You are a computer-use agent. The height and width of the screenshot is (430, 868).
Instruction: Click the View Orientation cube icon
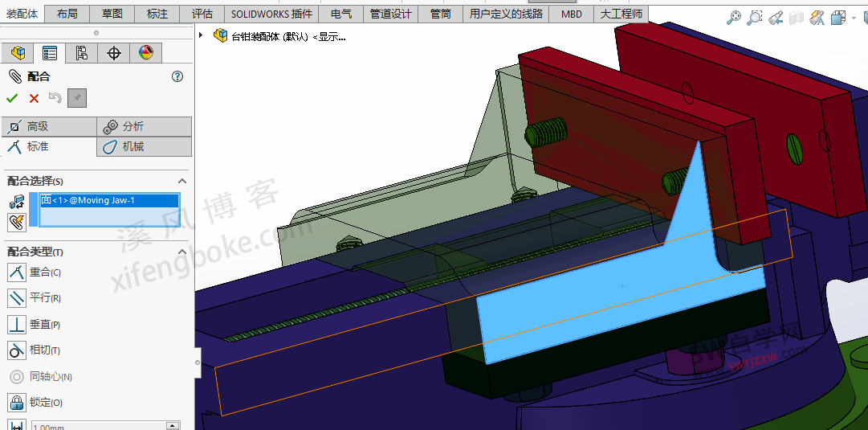coord(838,18)
